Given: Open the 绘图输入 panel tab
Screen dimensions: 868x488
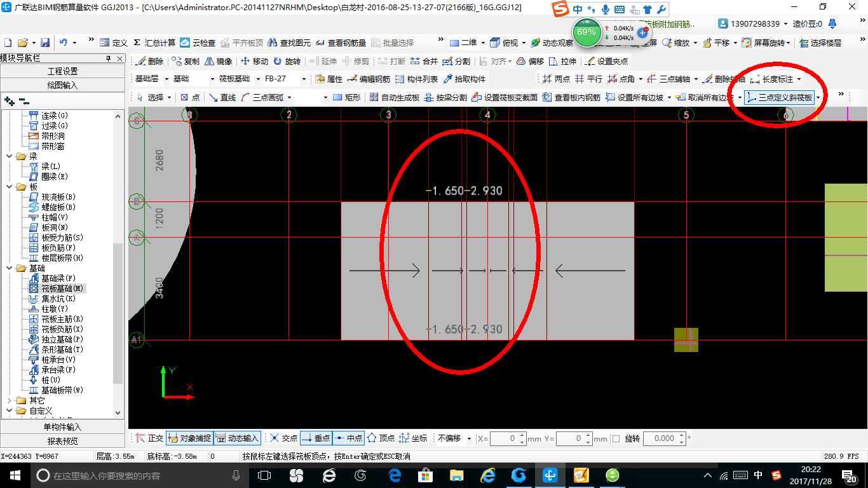Looking at the screenshot, I should coord(63,85).
